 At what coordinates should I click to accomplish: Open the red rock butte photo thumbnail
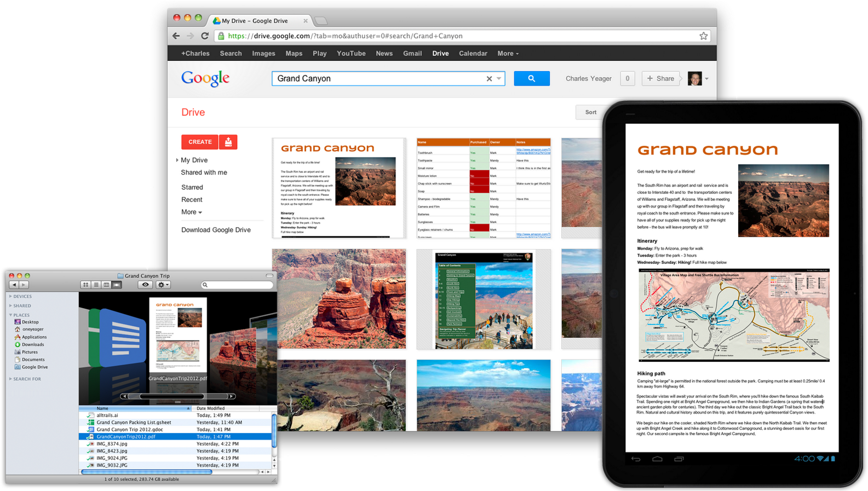pos(339,299)
